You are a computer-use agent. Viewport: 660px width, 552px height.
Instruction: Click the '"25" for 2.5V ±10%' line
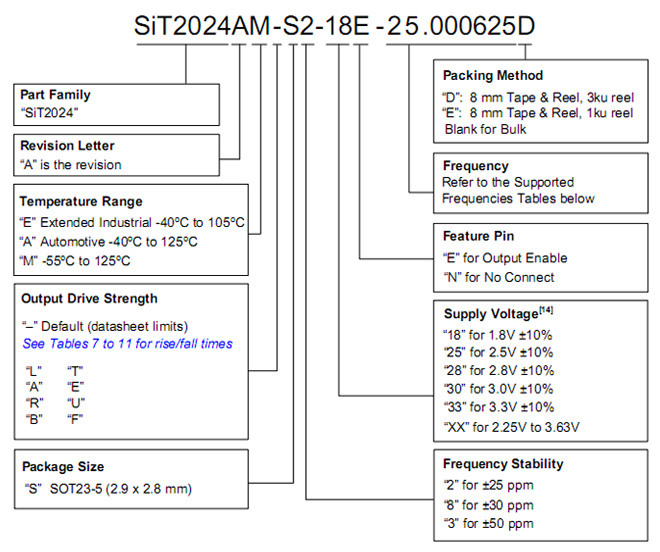(x=498, y=352)
